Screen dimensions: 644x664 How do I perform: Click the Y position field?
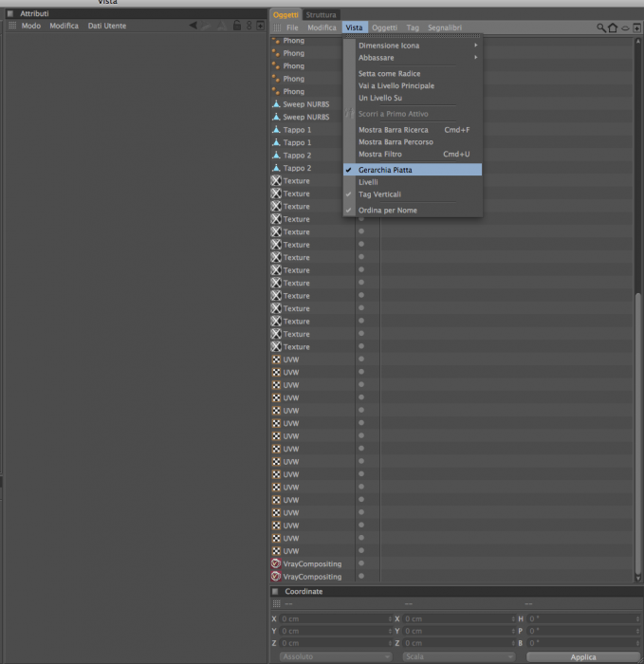[336, 631]
